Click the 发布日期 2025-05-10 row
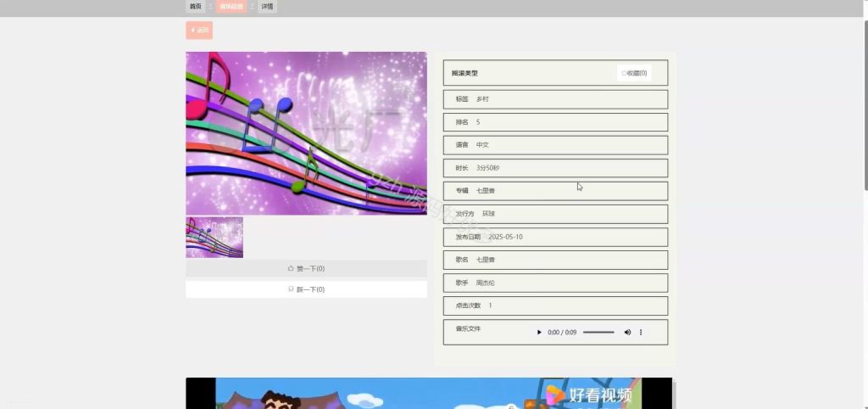This screenshot has width=868, height=409. (x=555, y=237)
